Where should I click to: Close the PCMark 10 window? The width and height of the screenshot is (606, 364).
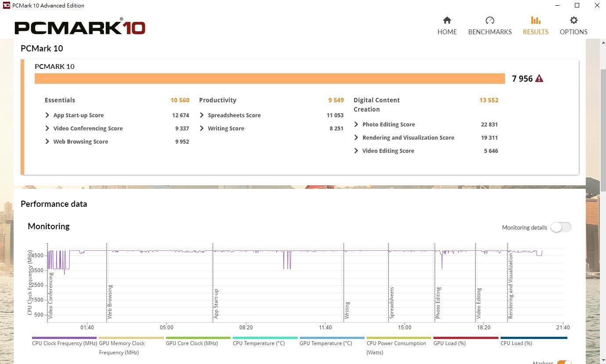click(597, 5)
